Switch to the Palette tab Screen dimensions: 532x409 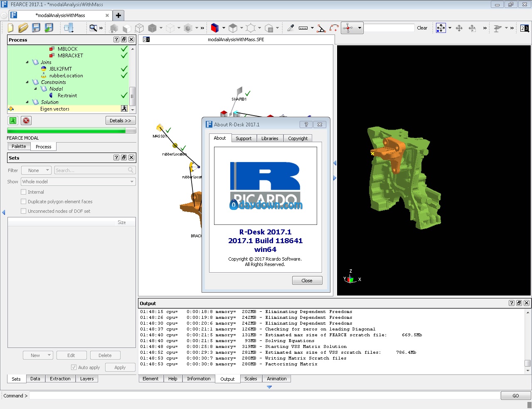[19, 146]
